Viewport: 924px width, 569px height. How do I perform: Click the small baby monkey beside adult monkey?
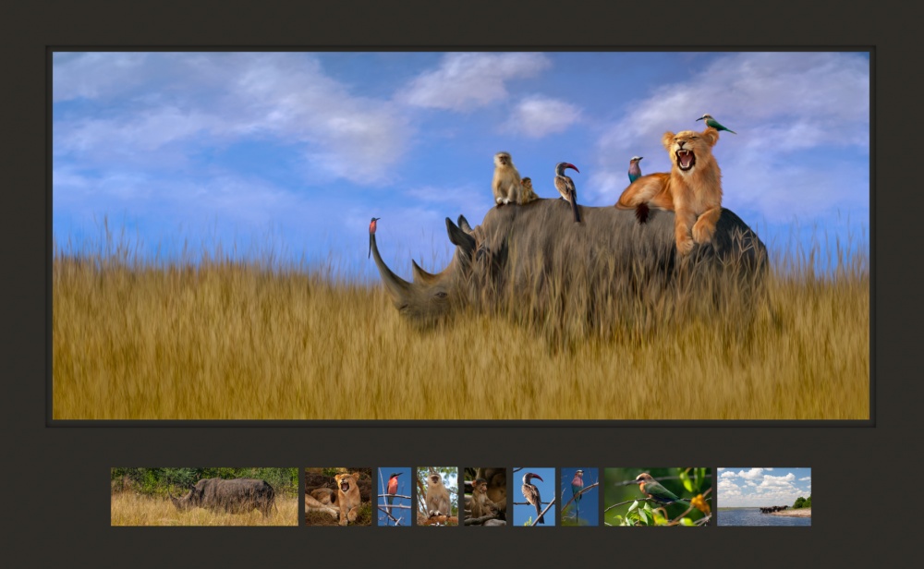point(527,190)
